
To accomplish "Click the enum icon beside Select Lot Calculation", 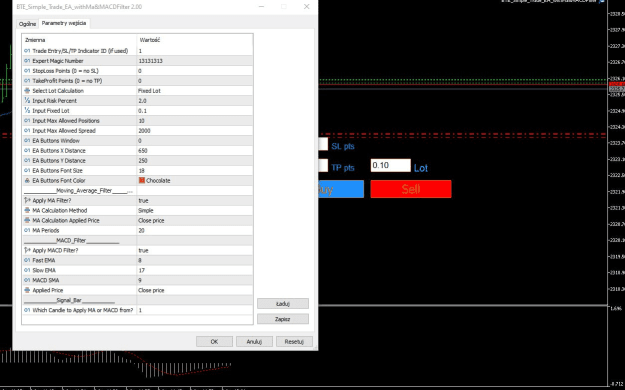I will 27,91.
